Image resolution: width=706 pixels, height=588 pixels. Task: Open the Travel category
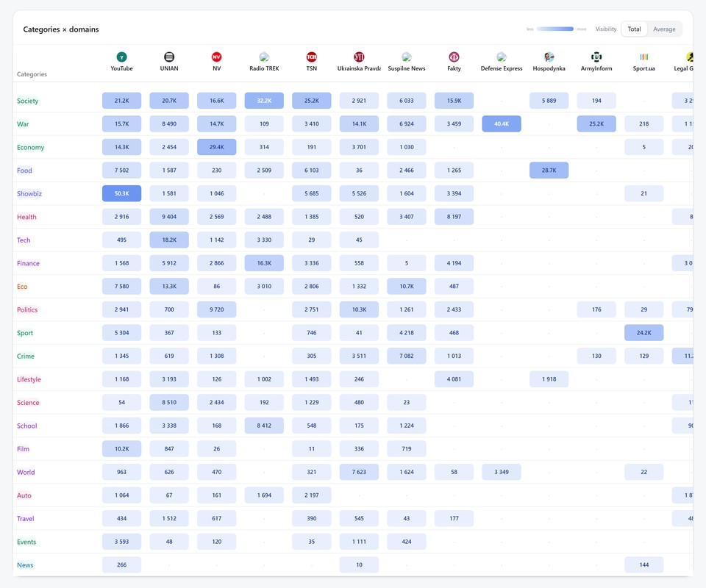pyautogui.click(x=25, y=519)
